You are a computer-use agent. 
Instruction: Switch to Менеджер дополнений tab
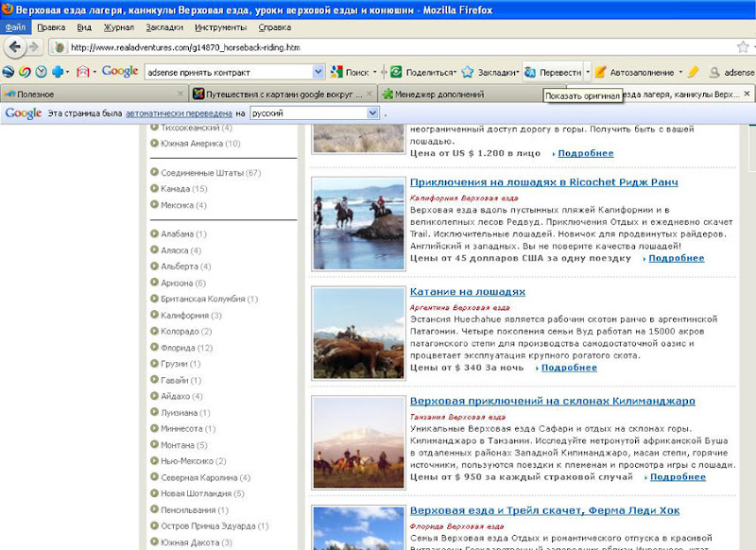[x=439, y=95]
